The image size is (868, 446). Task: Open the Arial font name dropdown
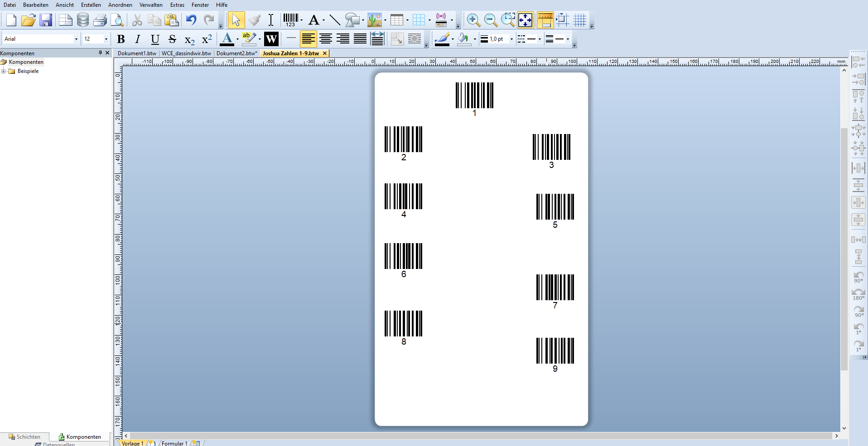pos(76,39)
